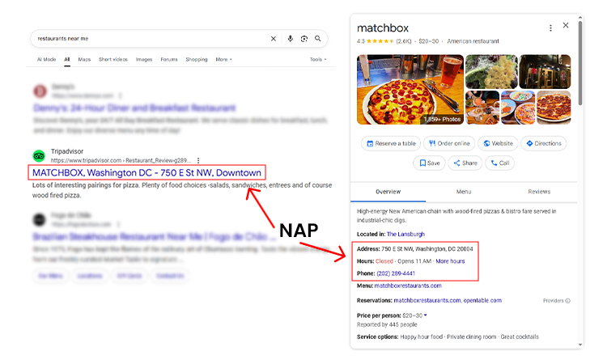This screenshot has height=364, width=607.
Task: Click Reserve a table button
Action: [x=391, y=143]
